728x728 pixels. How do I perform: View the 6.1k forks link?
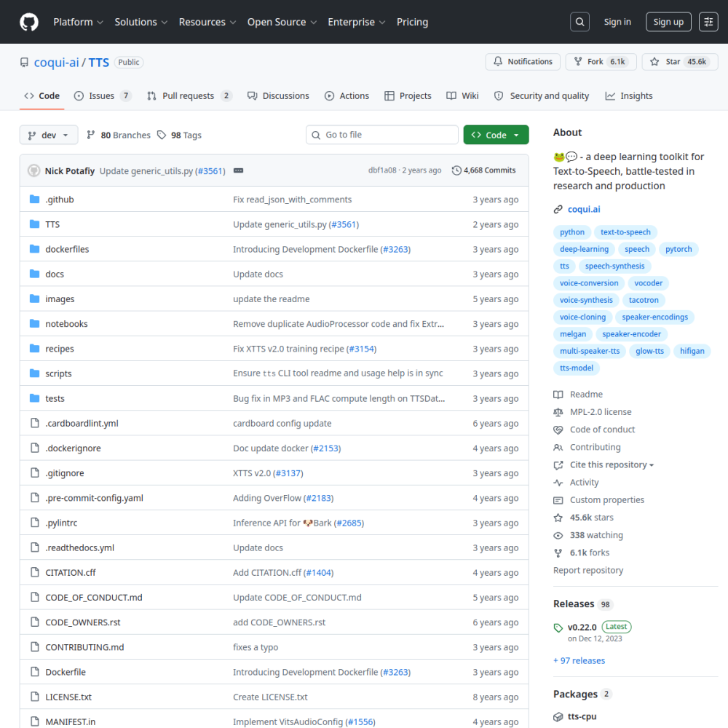[589, 553]
